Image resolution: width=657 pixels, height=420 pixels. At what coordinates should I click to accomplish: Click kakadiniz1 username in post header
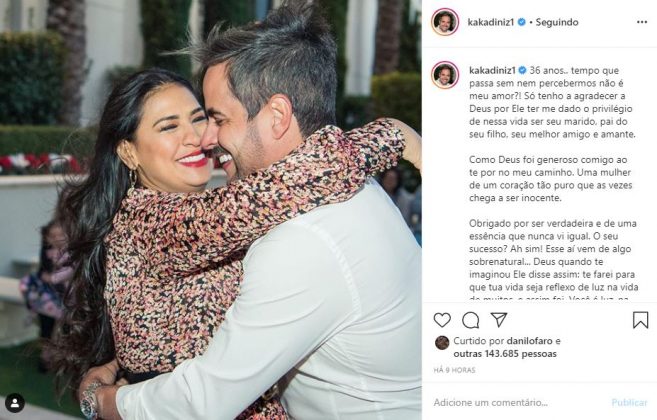pyautogui.click(x=491, y=22)
